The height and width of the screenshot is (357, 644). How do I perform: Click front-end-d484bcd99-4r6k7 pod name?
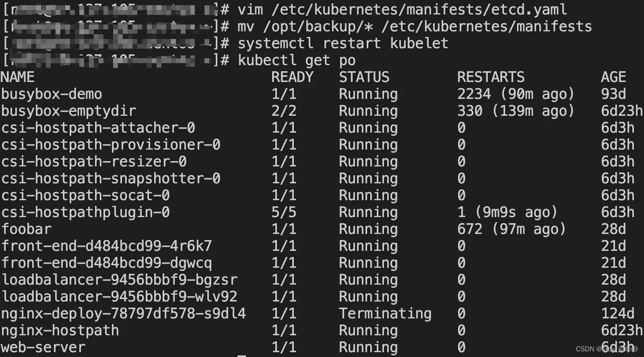107,246
